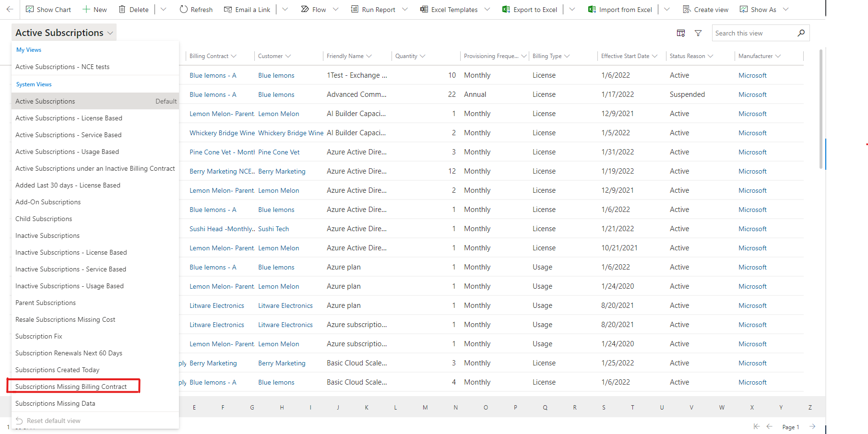
Task: Open the edit columns icon
Action: pyautogui.click(x=681, y=33)
